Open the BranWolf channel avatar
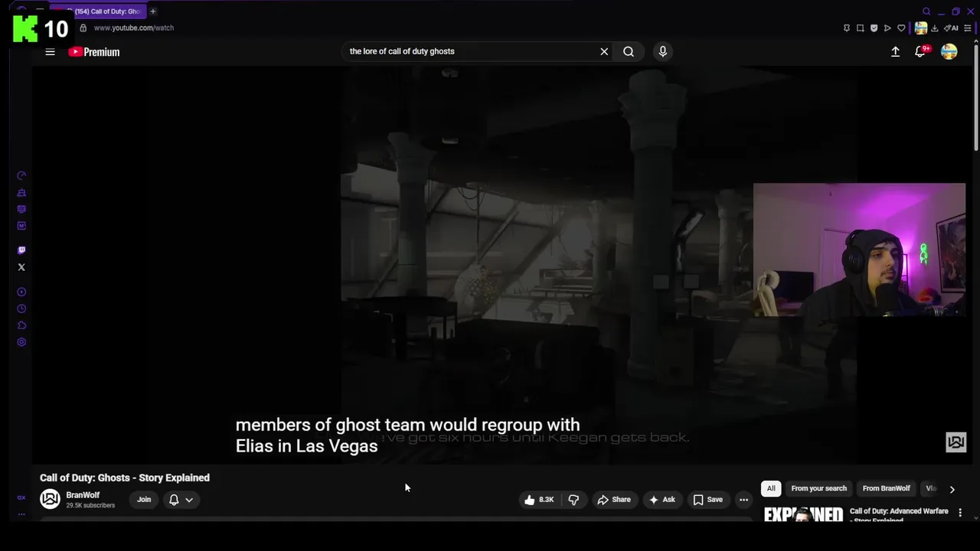 [x=50, y=500]
